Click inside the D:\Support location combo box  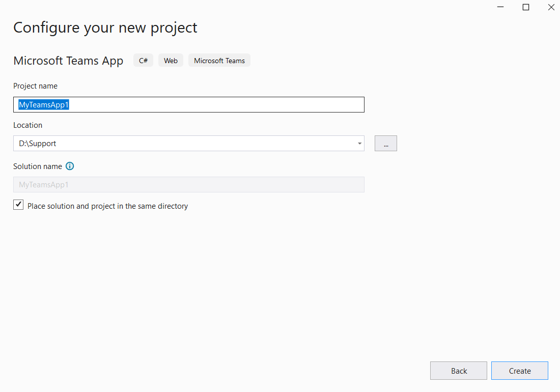click(183, 144)
